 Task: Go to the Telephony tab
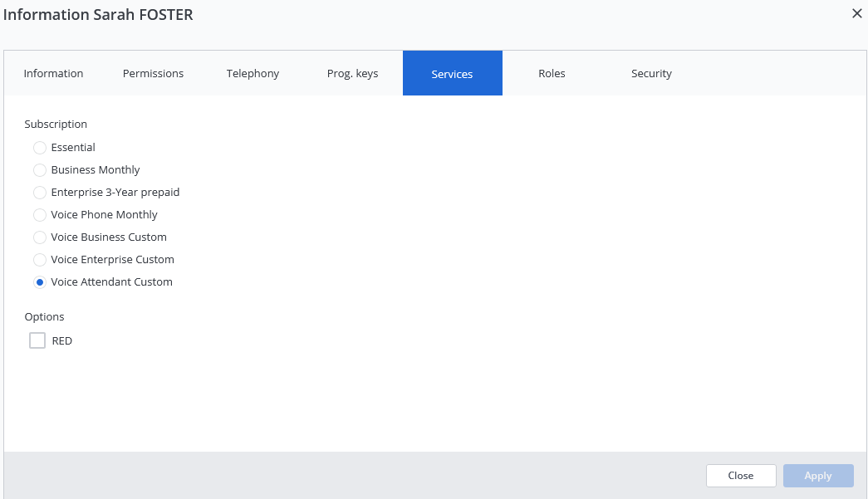click(x=253, y=73)
